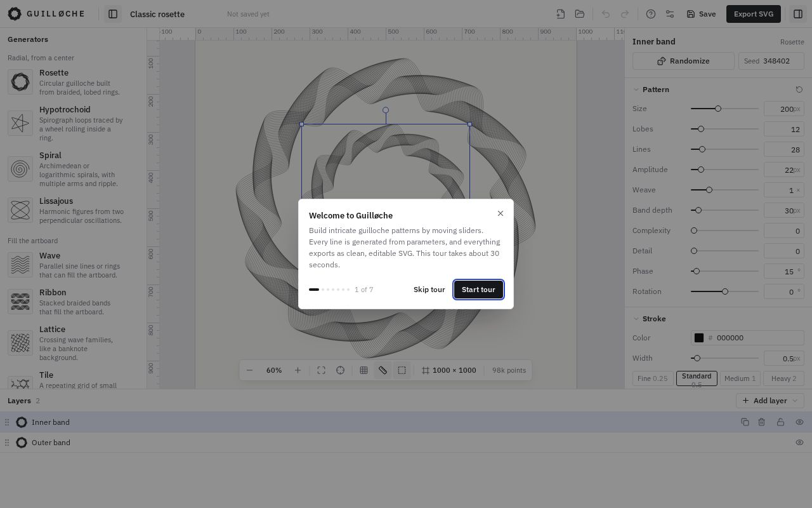The image size is (812, 508).
Task: Delete the Inner band layer
Action: pyautogui.click(x=762, y=422)
